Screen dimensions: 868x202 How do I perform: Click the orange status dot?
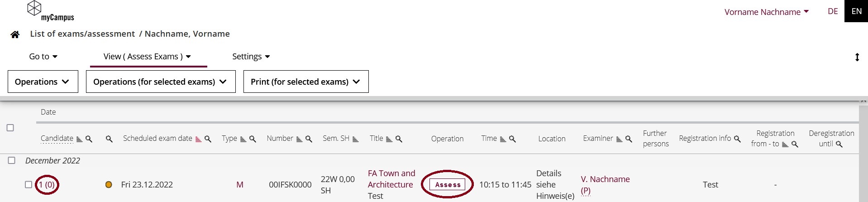[109, 185]
